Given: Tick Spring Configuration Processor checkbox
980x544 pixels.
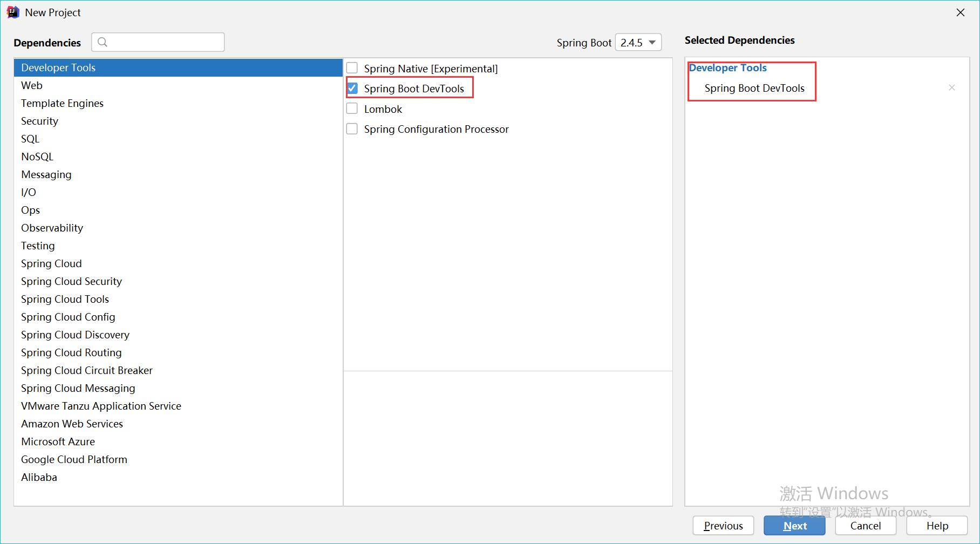Looking at the screenshot, I should pyautogui.click(x=352, y=128).
